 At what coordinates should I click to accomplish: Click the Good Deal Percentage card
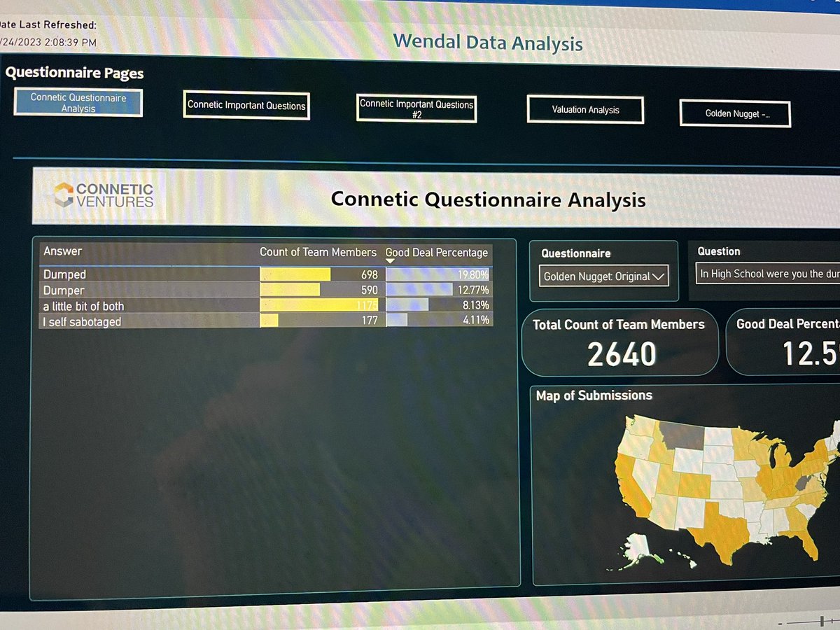tap(783, 343)
